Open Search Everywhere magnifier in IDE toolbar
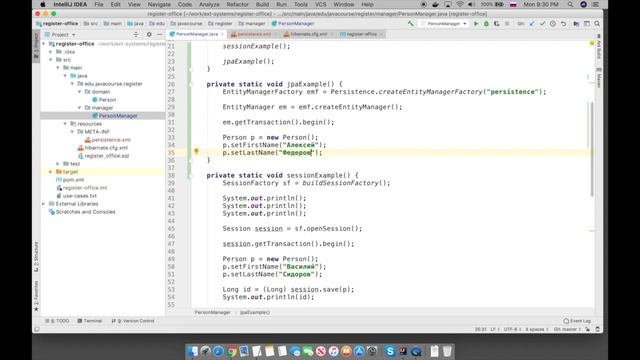 point(597,24)
